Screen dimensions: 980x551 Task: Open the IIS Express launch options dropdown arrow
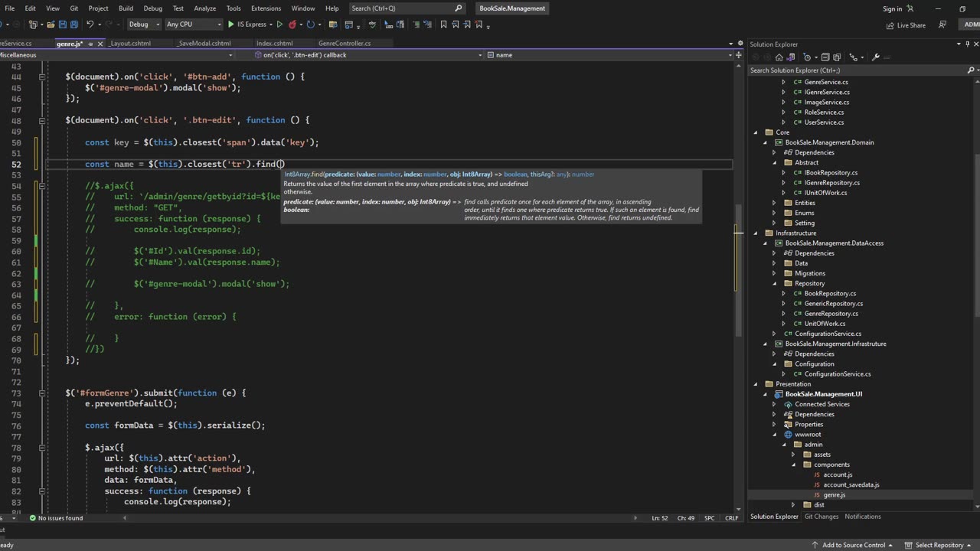point(271,24)
